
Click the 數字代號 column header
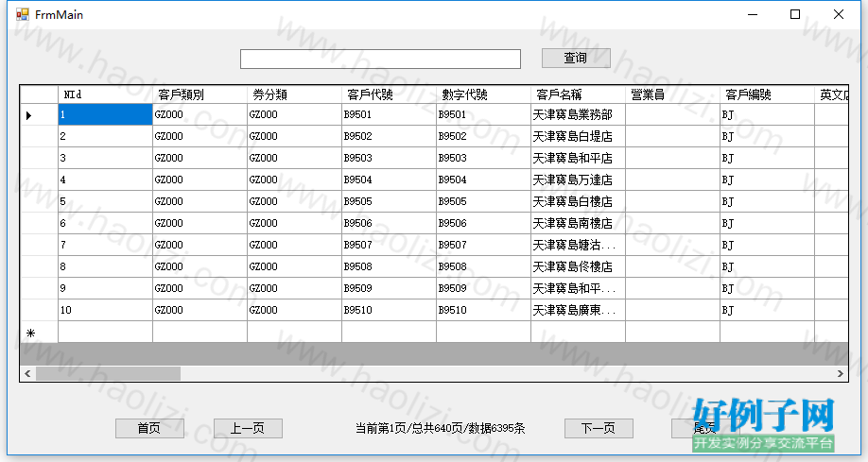[x=484, y=94]
